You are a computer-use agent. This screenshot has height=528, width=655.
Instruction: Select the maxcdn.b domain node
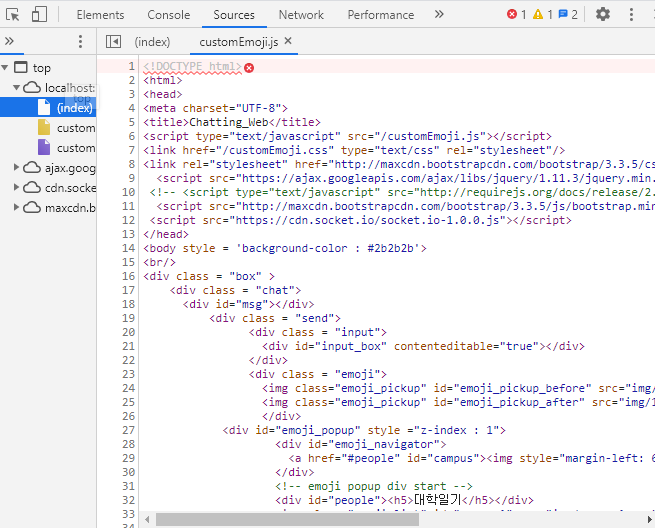click(x=70, y=208)
